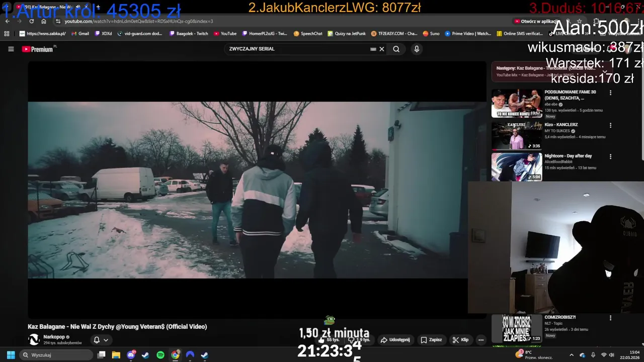The height and width of the screenshot is (362, 644).
Task: Click the taskbar Wyszukaj search box
Action: [x=55, y=355]
